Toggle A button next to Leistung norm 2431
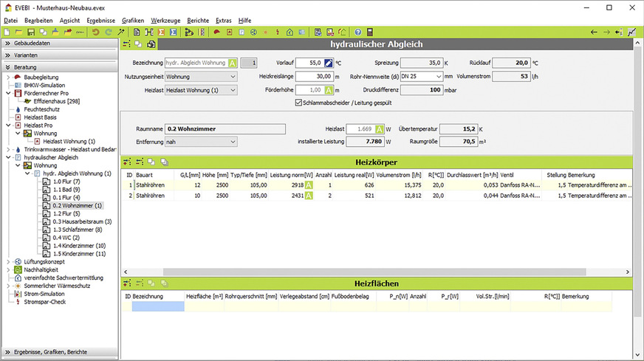Viewport: 644px width, 361px height. point(309,196)
